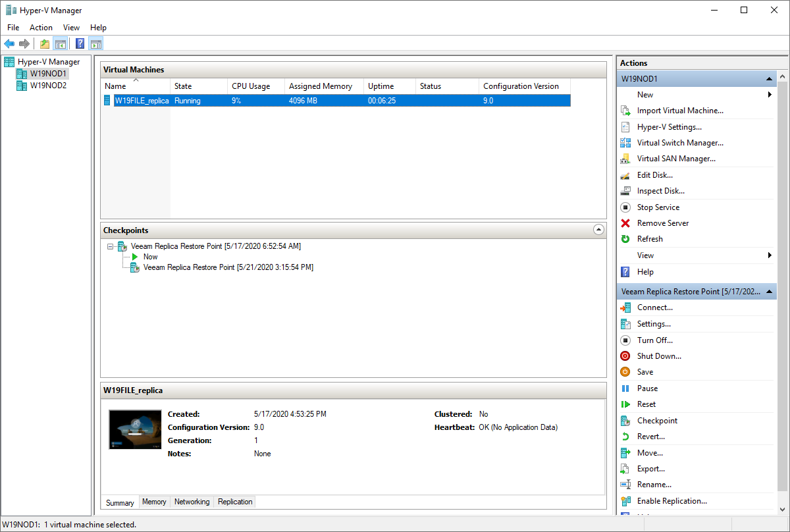This screenshot has height=532, width=790.
Task: Select the Now checkpoint entry
Action: (x=151, y=257)
